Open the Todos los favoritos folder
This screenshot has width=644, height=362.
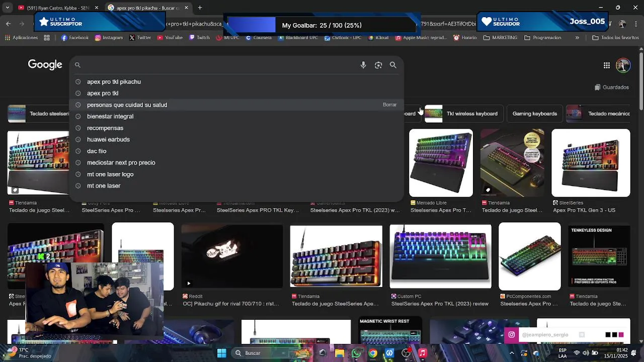pyautogui.click(x=615, y=38)
